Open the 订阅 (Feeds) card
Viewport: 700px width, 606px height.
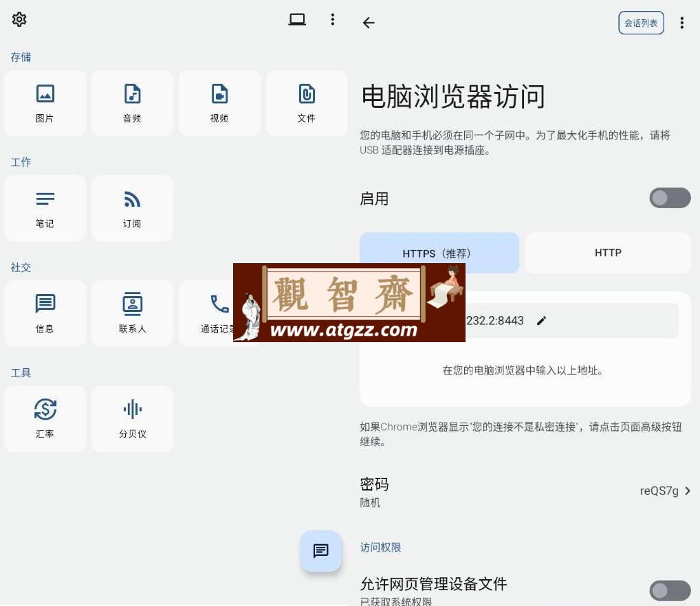pyautogui.click(x=132, y=208)
